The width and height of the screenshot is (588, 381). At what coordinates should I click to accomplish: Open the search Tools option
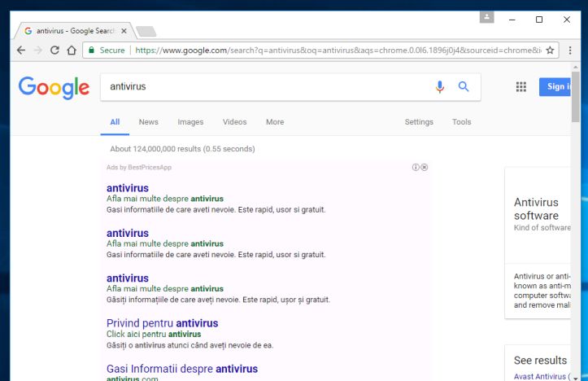coord(461,122)
